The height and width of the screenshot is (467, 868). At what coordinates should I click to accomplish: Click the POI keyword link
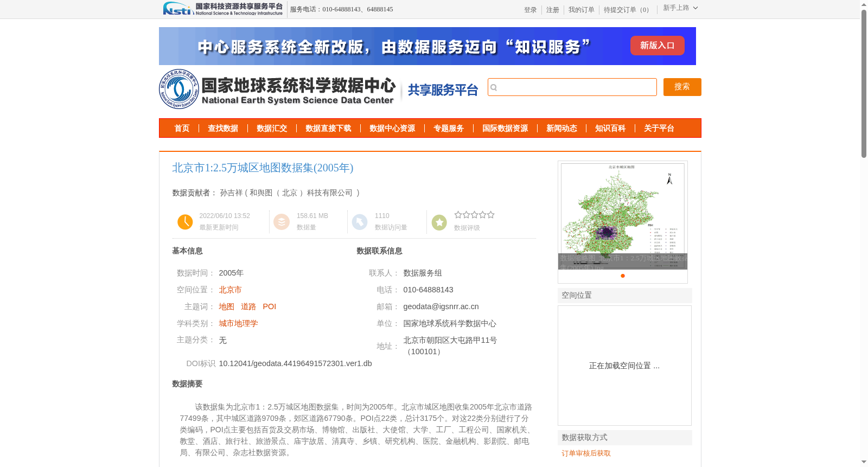tap(270, 306)
